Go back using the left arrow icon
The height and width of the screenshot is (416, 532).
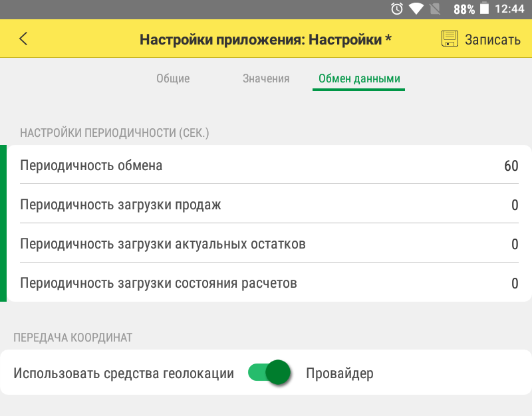coord(23,39)
